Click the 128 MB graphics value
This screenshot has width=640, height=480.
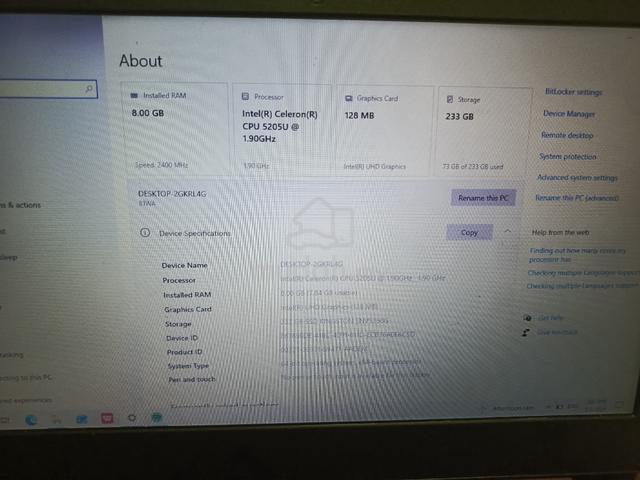coord(359,116)
